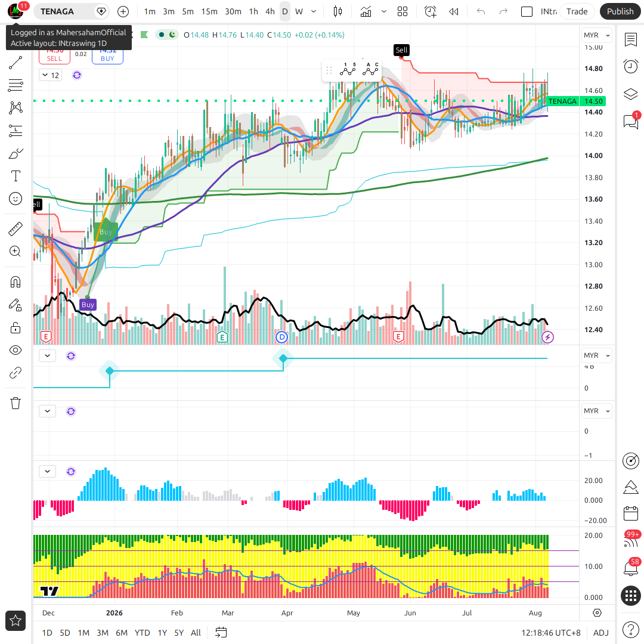644x644 pixels.
Task: Open the help center question icon
Action: pos(631,629)
